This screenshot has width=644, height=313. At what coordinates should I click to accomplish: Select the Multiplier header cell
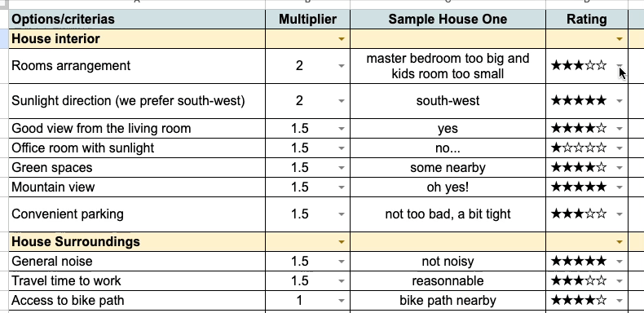coord(307,19)
